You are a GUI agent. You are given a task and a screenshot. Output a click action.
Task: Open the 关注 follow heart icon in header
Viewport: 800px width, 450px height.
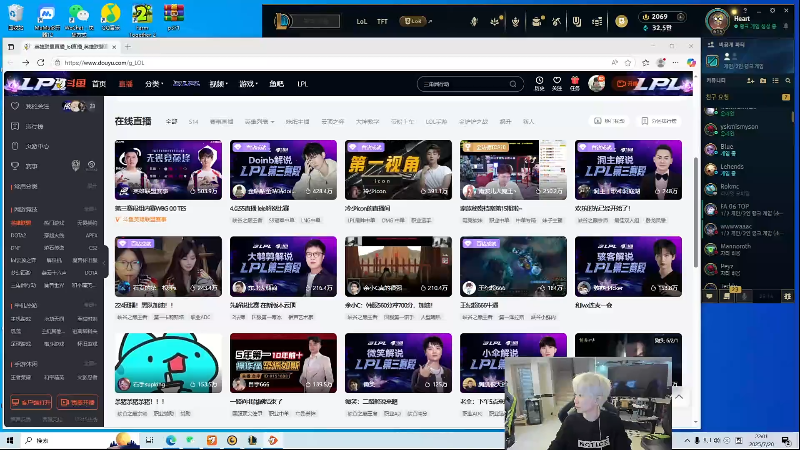[x=557, y=83]
